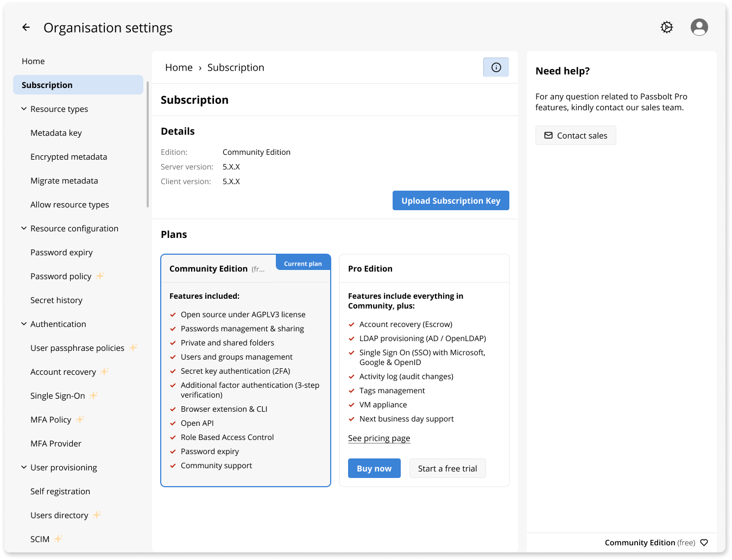
Task: Click the 'Need help?' heading
Action: pos(563,71)
